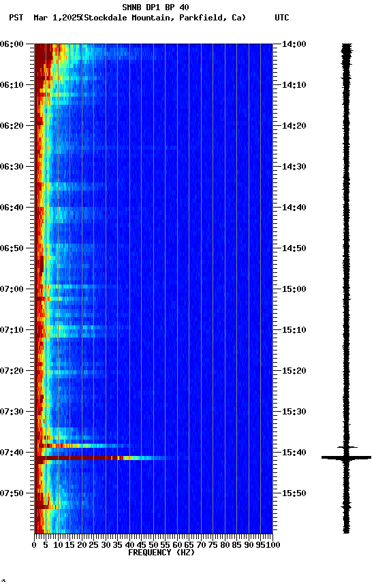Screen dimensions: 376x588
Task: Click the "Mar 1,2025" date text
Action: point(57,18)
